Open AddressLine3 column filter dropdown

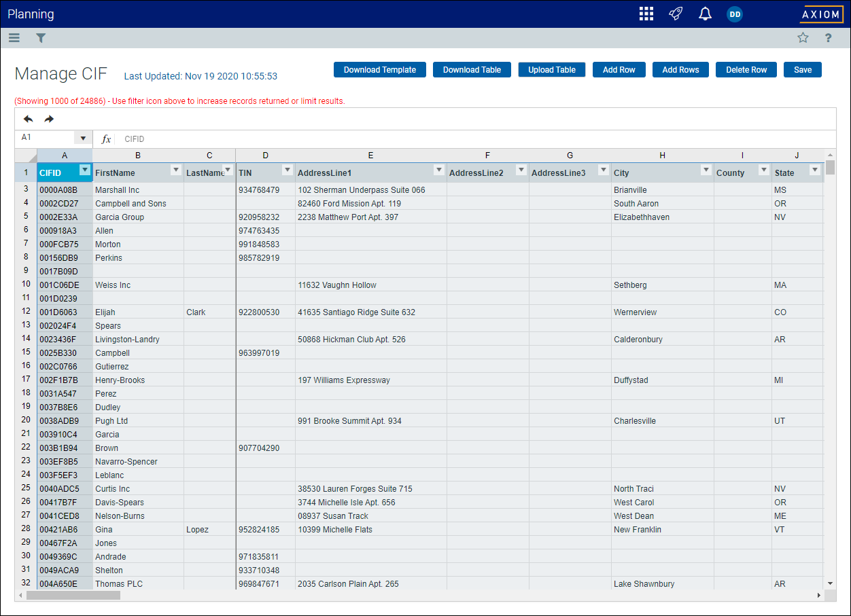(603, 170)
